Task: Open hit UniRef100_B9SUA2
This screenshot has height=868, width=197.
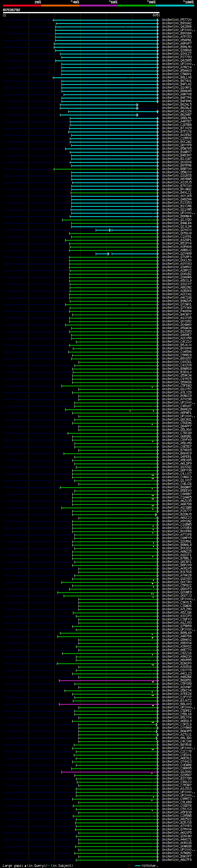Action: (x=176, y=23)
